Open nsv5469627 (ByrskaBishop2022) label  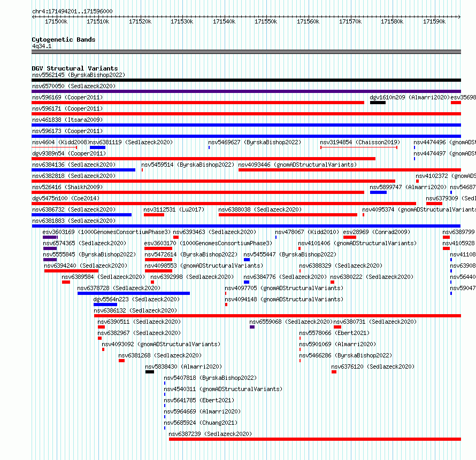click(255, 142)
